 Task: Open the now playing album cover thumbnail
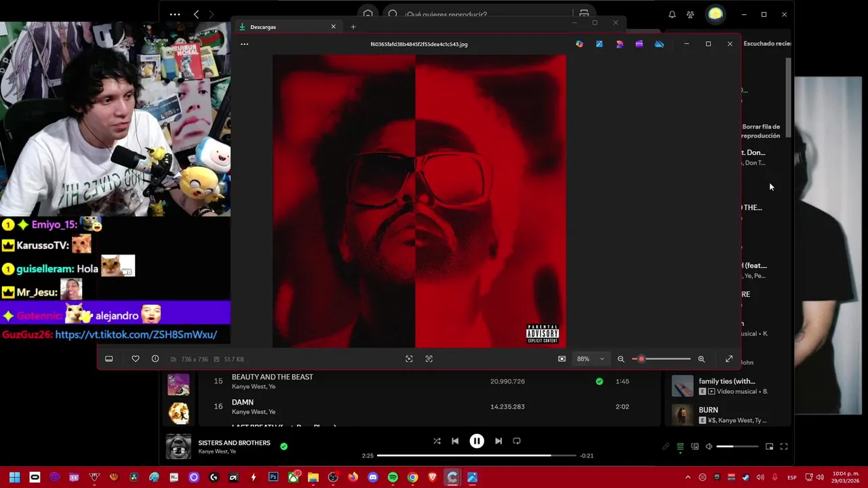pos(178,447)
